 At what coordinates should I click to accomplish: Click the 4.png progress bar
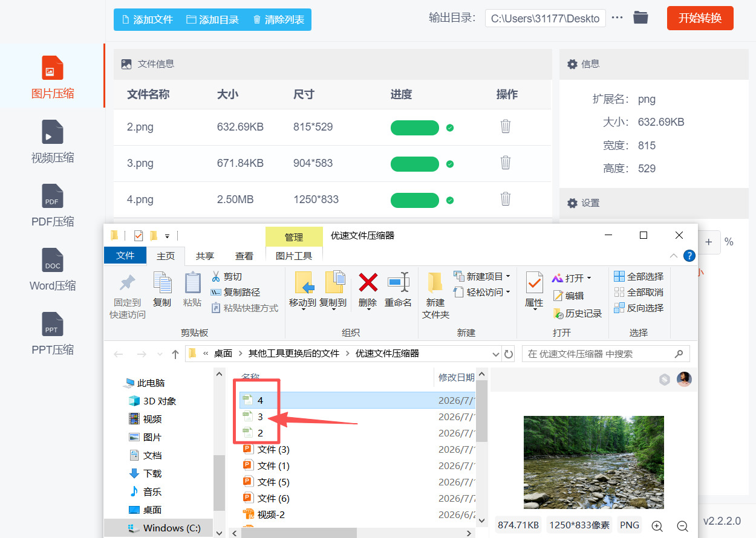pyautogui.click(x=415, y=200)
